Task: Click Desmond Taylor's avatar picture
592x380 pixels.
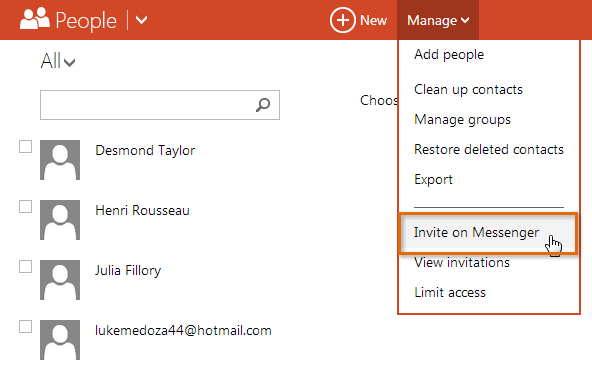Action: pos(60,160)
